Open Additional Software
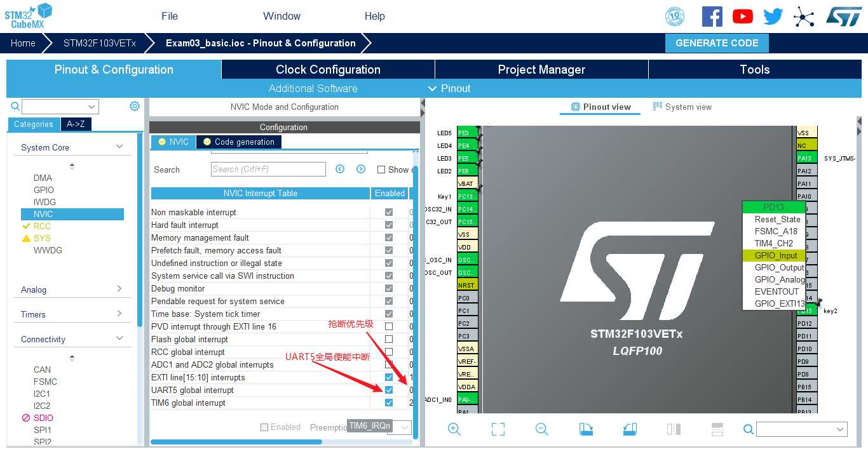 (x=313, y=88)
